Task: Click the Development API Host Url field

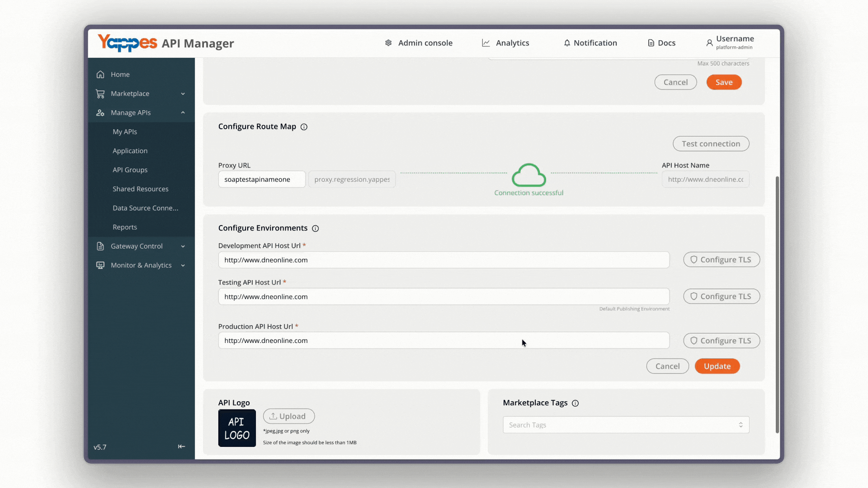Action: (x=443, y=260)
